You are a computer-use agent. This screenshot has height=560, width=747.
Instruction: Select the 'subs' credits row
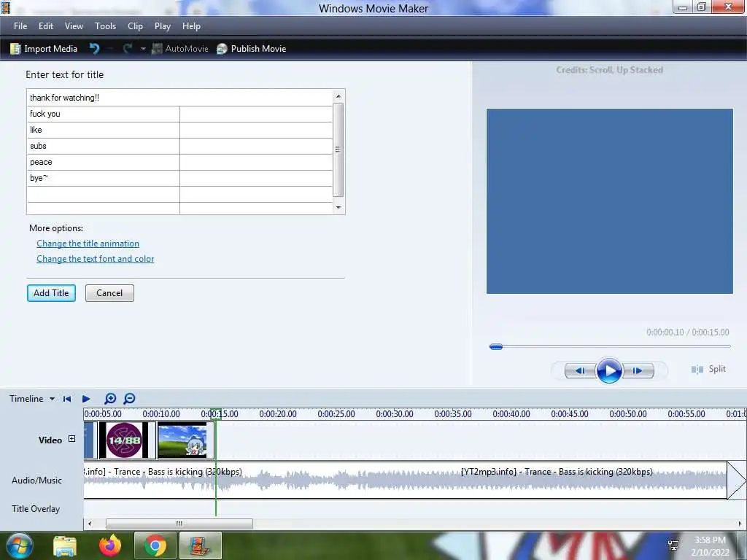tap(104, 146)
